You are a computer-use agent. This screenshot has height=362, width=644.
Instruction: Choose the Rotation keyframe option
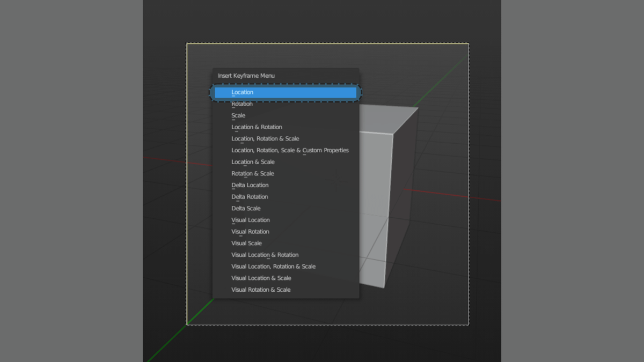[242, 104]
